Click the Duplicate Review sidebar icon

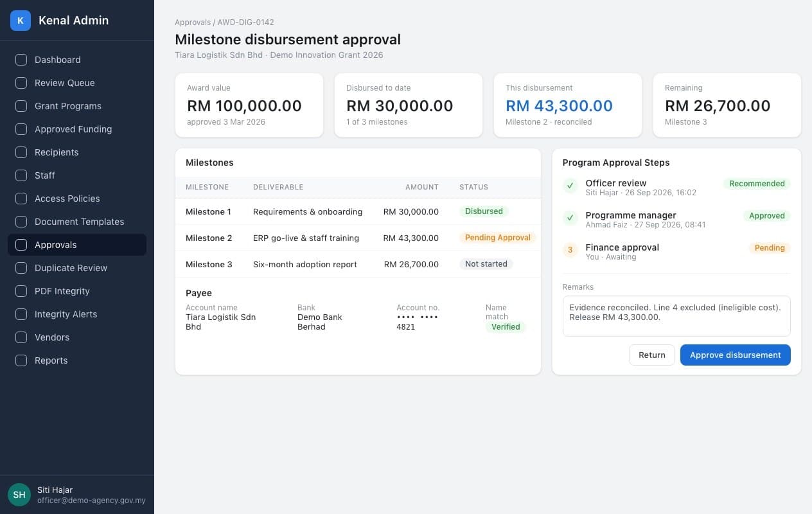[21, 268]
